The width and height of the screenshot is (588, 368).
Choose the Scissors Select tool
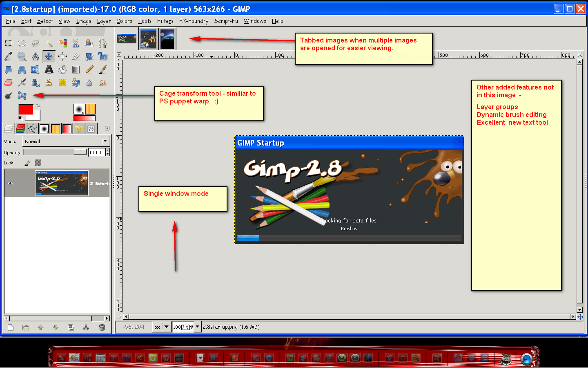click(x=76, y=43)
